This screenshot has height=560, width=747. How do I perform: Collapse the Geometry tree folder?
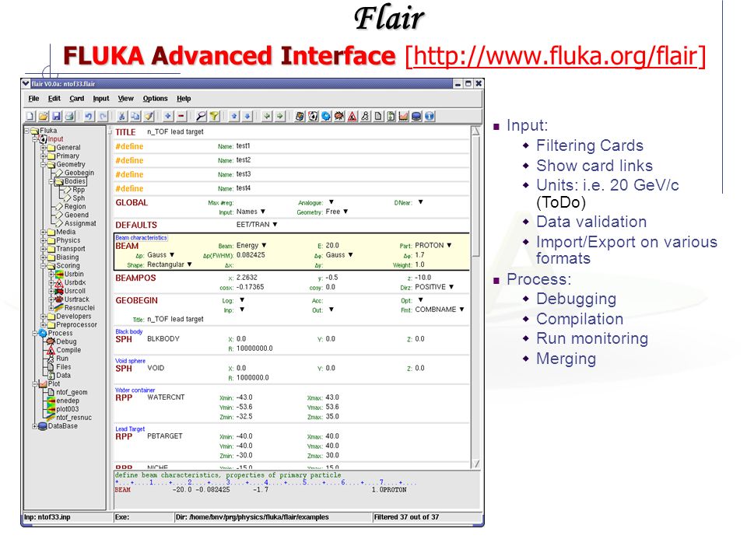[x=44, y=164]
